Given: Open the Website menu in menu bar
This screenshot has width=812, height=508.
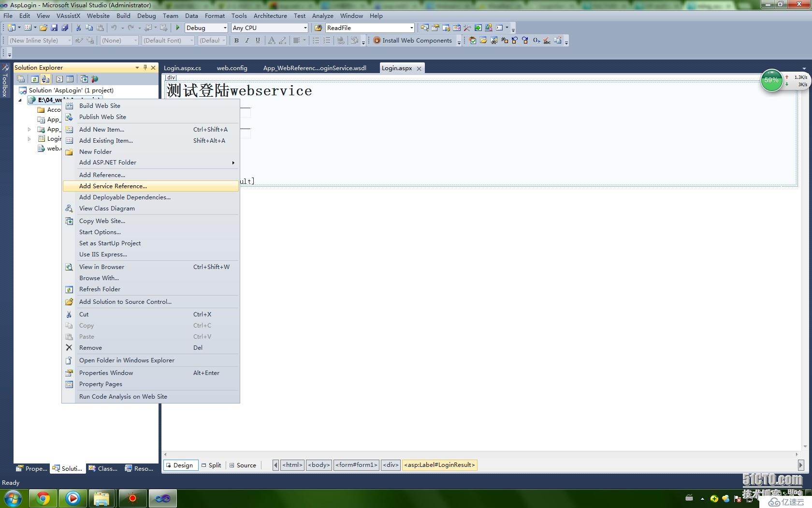Looking at the screenshot, I should (98, 15).
